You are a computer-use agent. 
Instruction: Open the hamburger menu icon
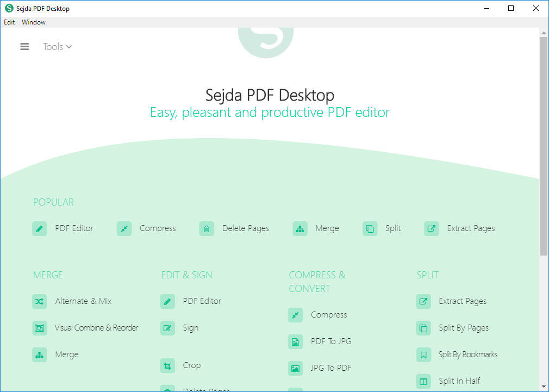point(24,47)
